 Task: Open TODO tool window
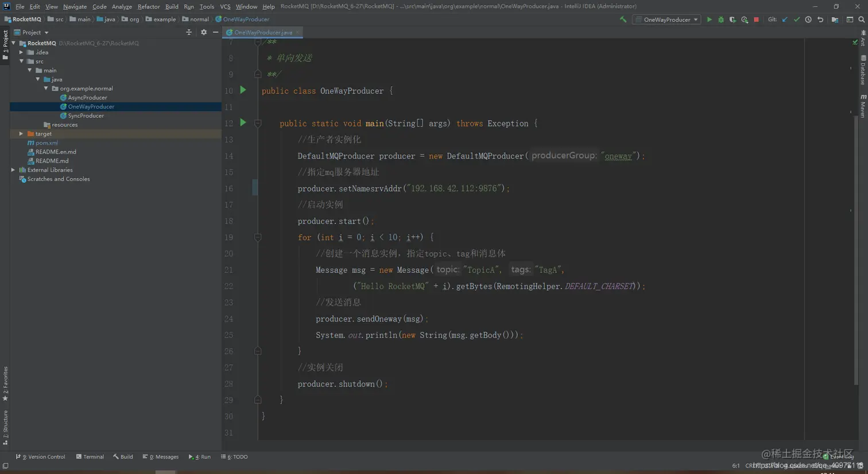234,457
